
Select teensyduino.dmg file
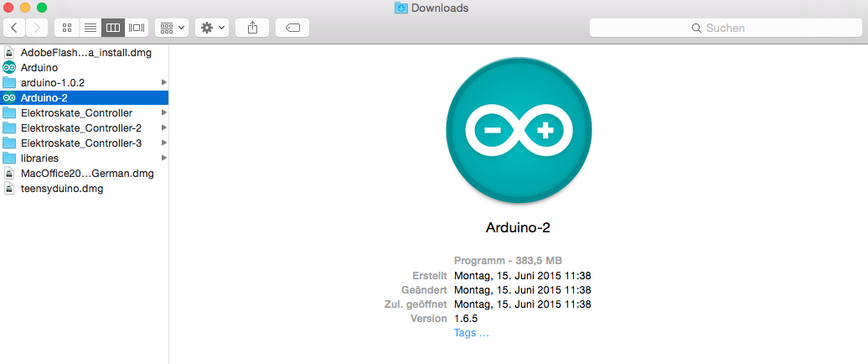(84, 189)
